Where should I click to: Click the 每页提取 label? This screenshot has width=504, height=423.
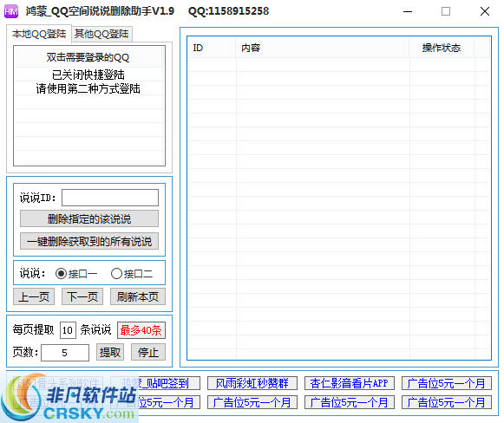(x=33, y=330)
